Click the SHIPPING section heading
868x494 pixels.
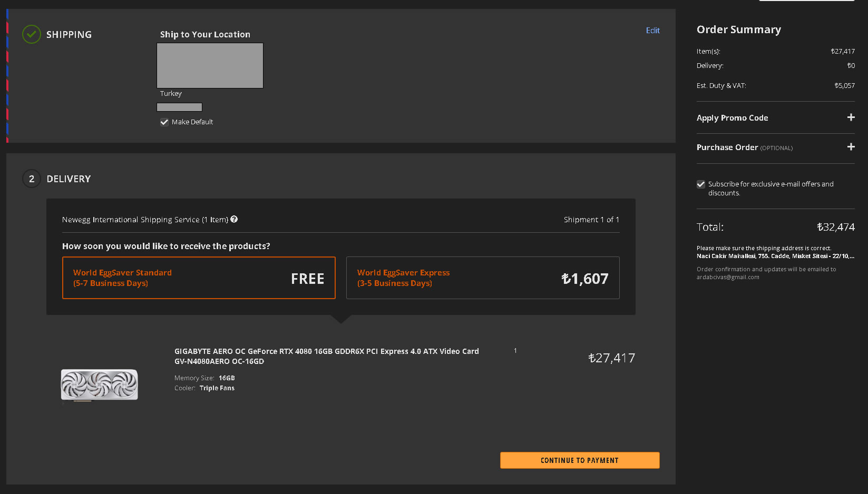point(69,35)
